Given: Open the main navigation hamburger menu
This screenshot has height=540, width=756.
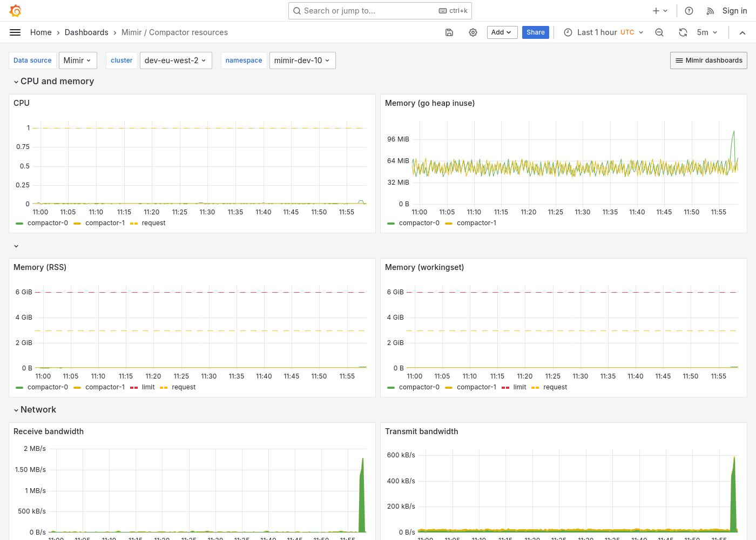Looking at the screenshot, I should click(x=15, y=32).
